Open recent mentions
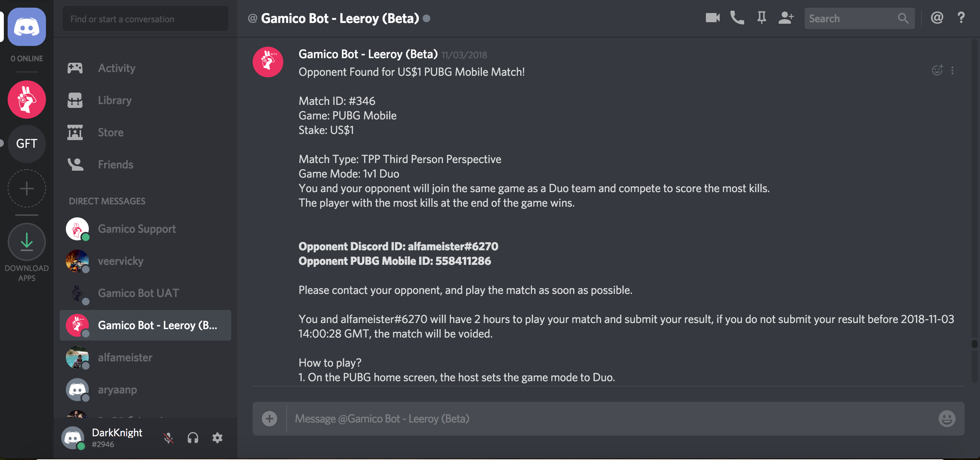This screenshot has height=460, width=980. click(937, 18)
